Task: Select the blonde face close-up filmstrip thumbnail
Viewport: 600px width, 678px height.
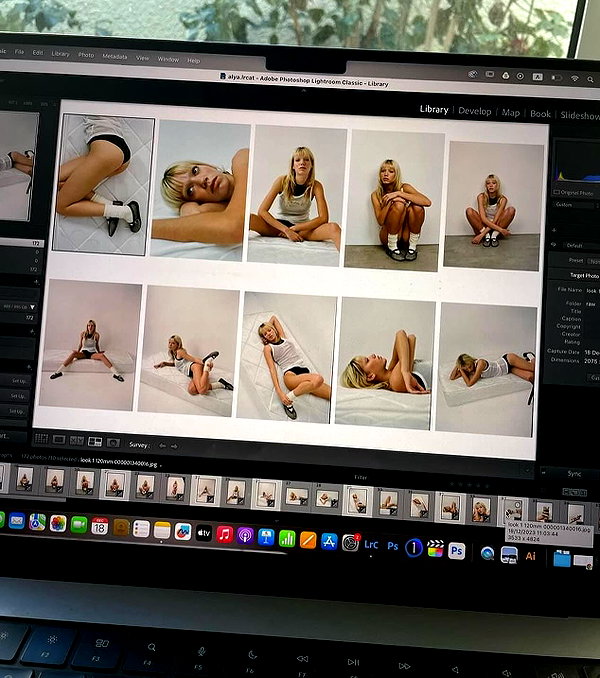Action: tap(481, 510)
